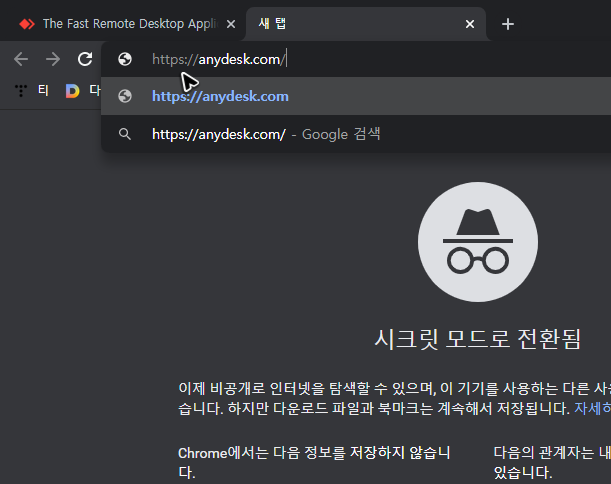Image resolution: width=611 pixels, height=484 pixels.
Task: Click the 'Chrome에서는 다음 정보를 저장하지 않습니다' text
Action: (x=314, y=463)
